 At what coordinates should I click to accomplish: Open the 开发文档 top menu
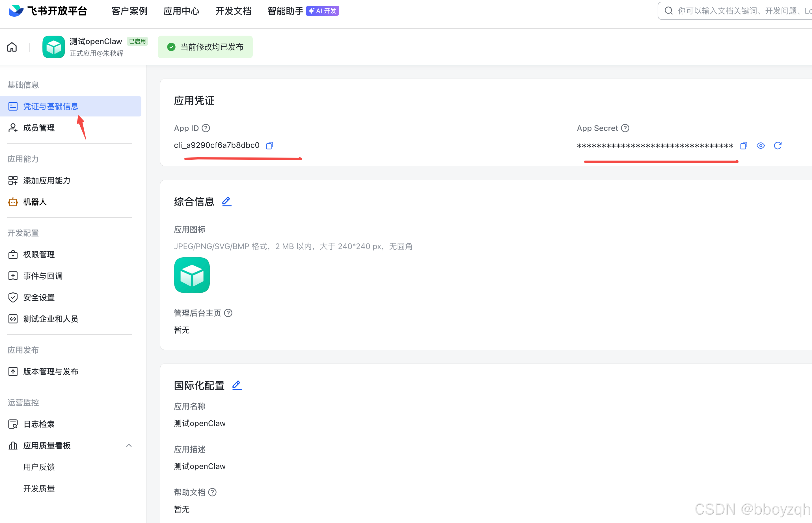pos(233,11)
